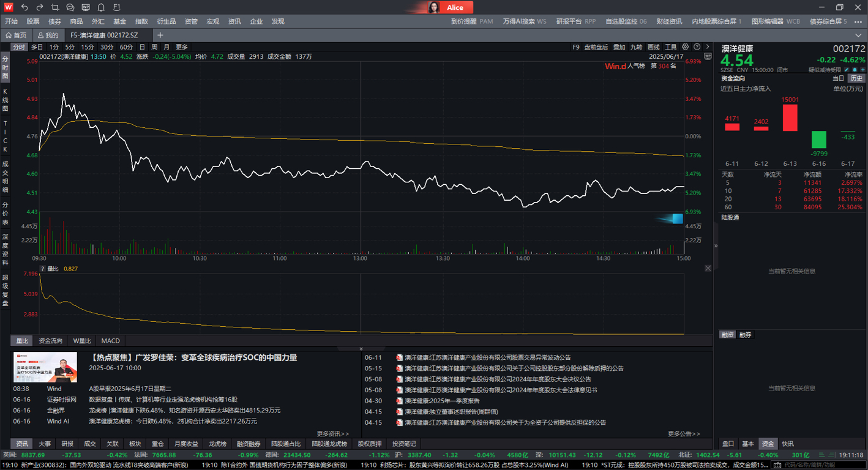
Task: Open the 衍生品 menu
Action: click(166, 21)
